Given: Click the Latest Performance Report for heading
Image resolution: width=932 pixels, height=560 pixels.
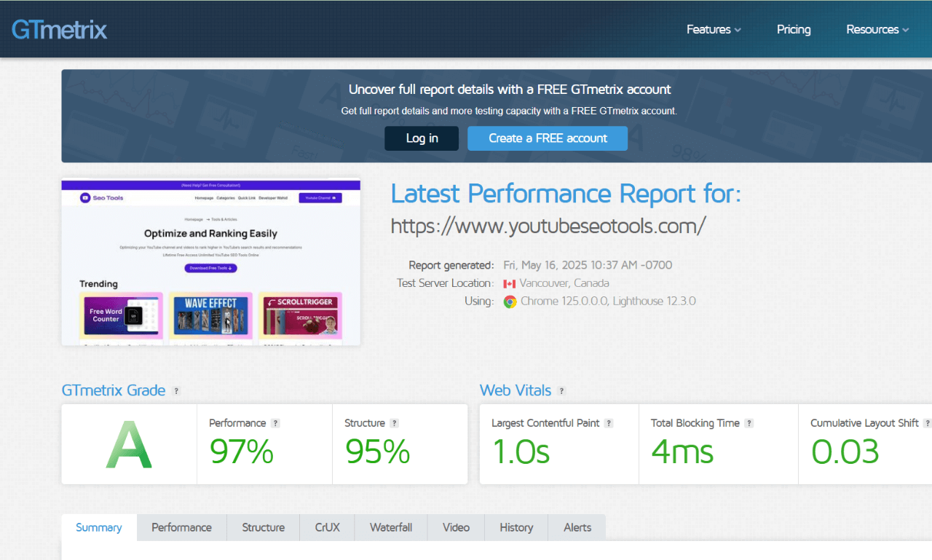Looking at the screenshot, I should pos(566,194).
